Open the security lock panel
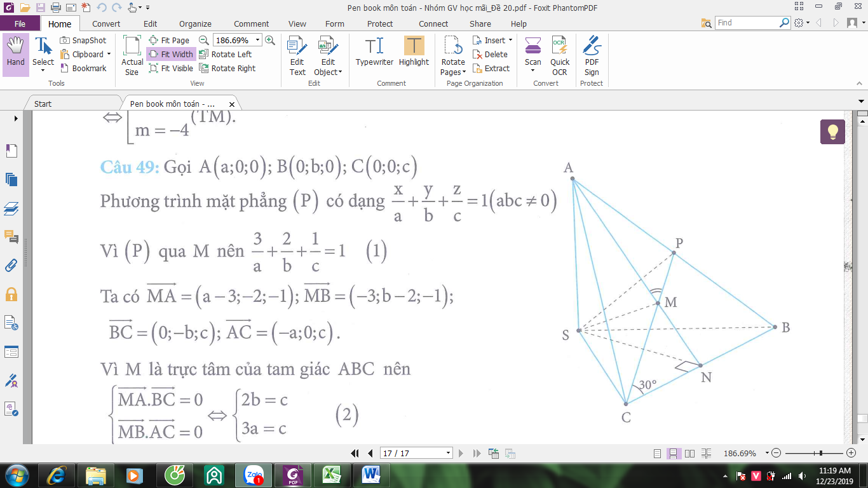 pyautogui.click(x=11, y=294)
